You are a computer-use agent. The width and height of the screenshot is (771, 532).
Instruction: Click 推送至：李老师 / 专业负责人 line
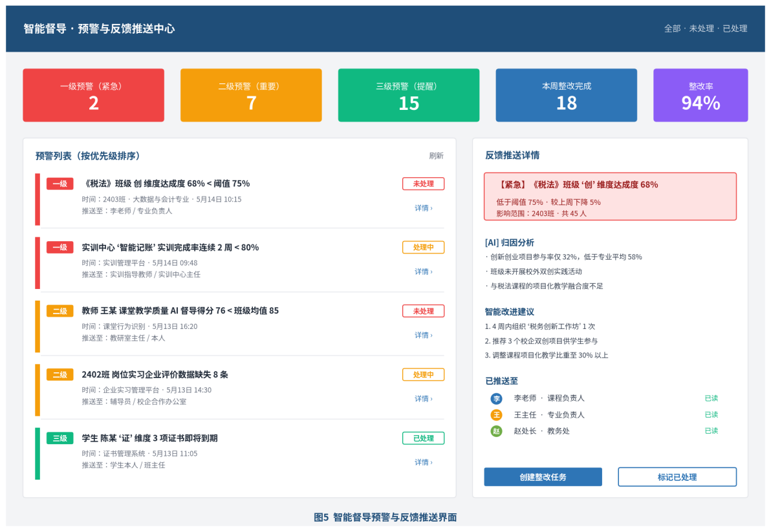[127, 211]
